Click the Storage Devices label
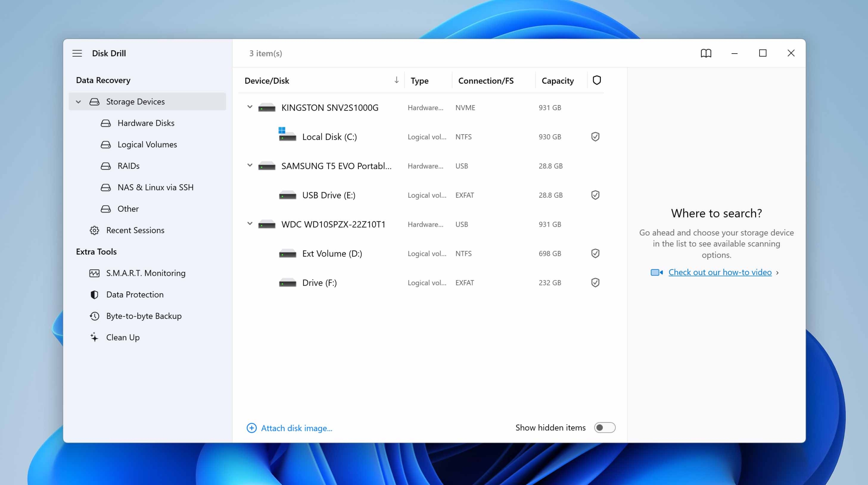This screenshot has width=868, height=485. [136, 102]
